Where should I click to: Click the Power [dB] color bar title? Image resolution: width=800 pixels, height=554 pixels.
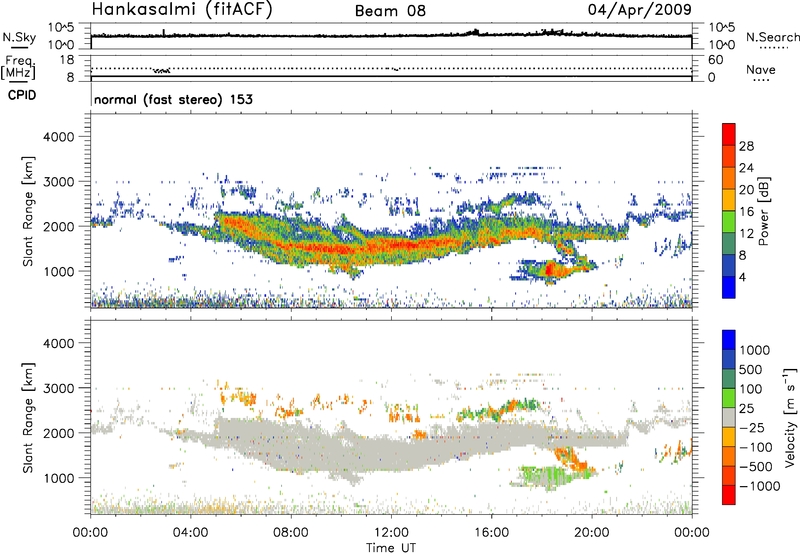coord(763,211)
